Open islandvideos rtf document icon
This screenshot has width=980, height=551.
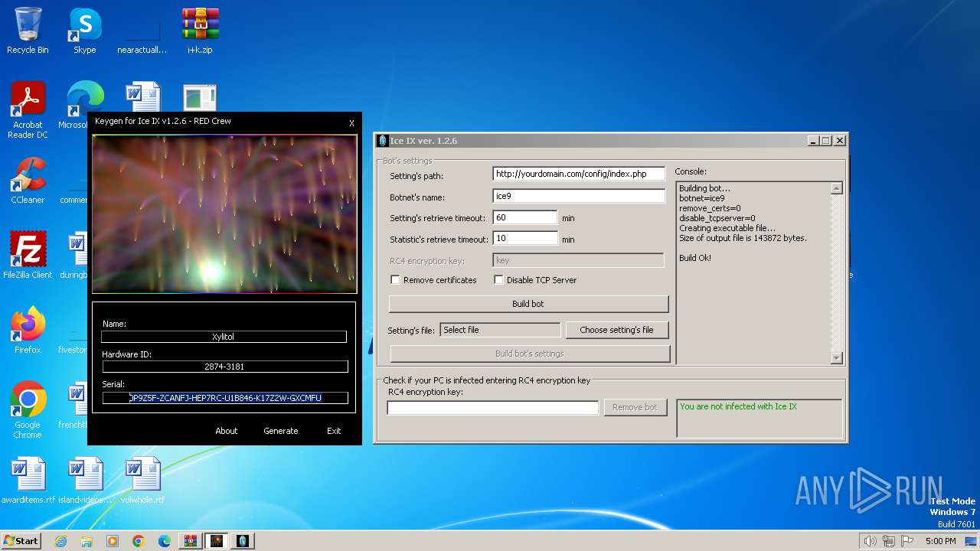tap(84, 481)
